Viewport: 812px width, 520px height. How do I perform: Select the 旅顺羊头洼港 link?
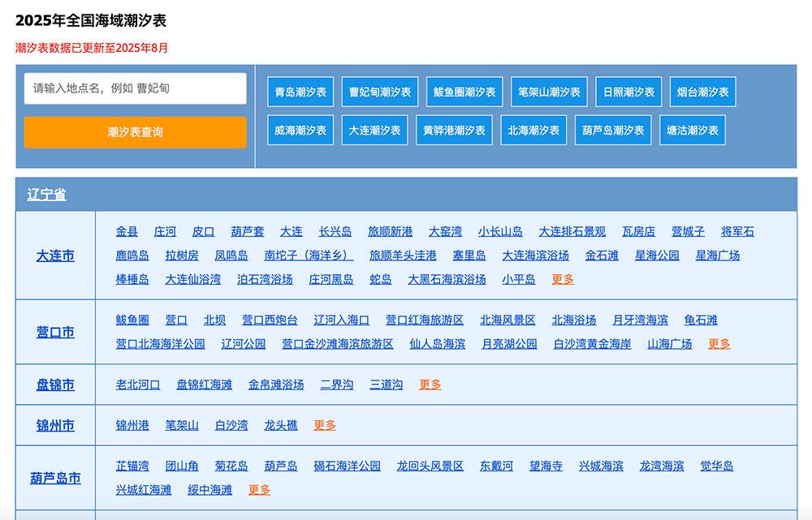[403, 256]
